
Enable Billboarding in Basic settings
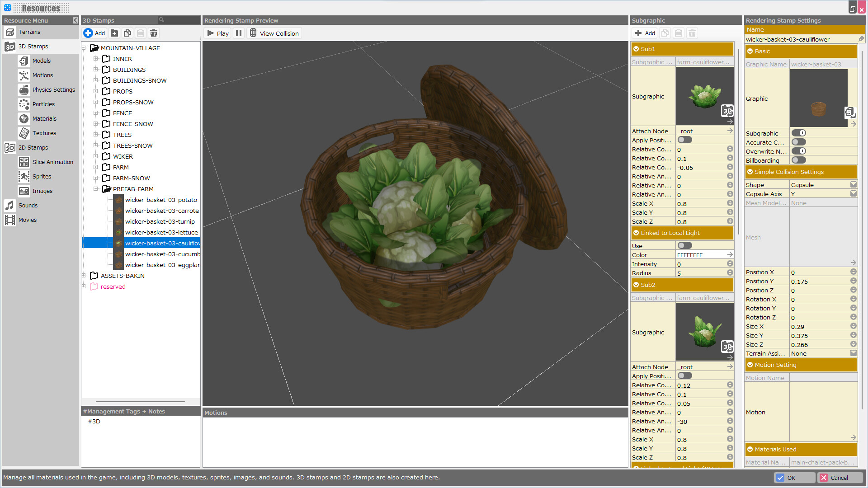798,160
